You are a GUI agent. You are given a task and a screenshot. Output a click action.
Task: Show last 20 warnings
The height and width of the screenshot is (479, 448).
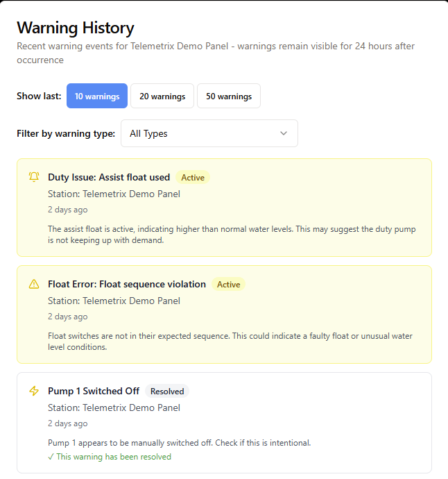(x=162, y=96)
